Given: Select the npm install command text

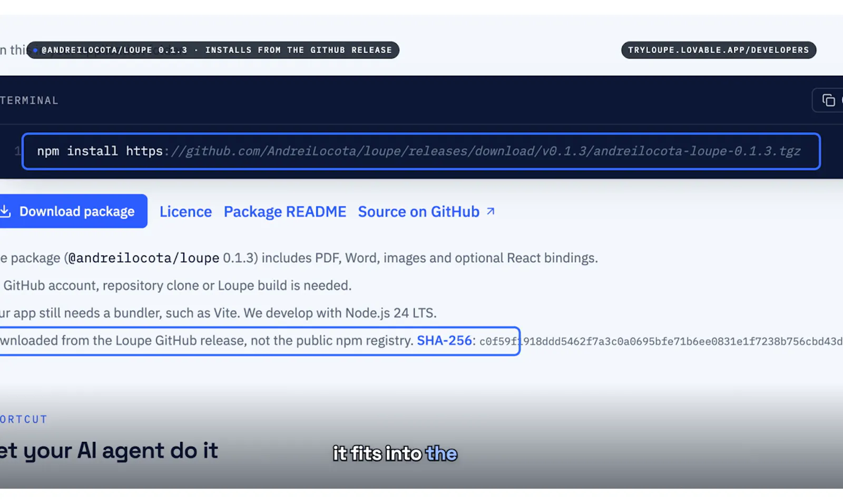Looking at the screenshot, I should 419,151.
